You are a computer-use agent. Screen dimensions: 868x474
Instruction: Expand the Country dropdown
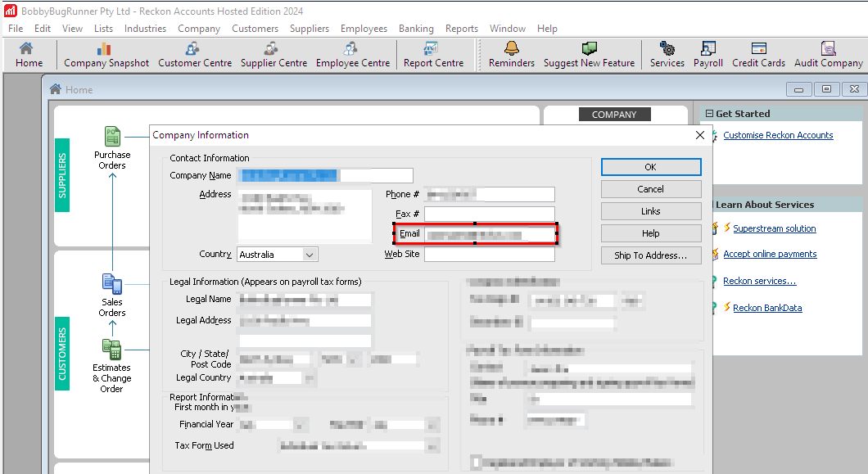(310, 255)
